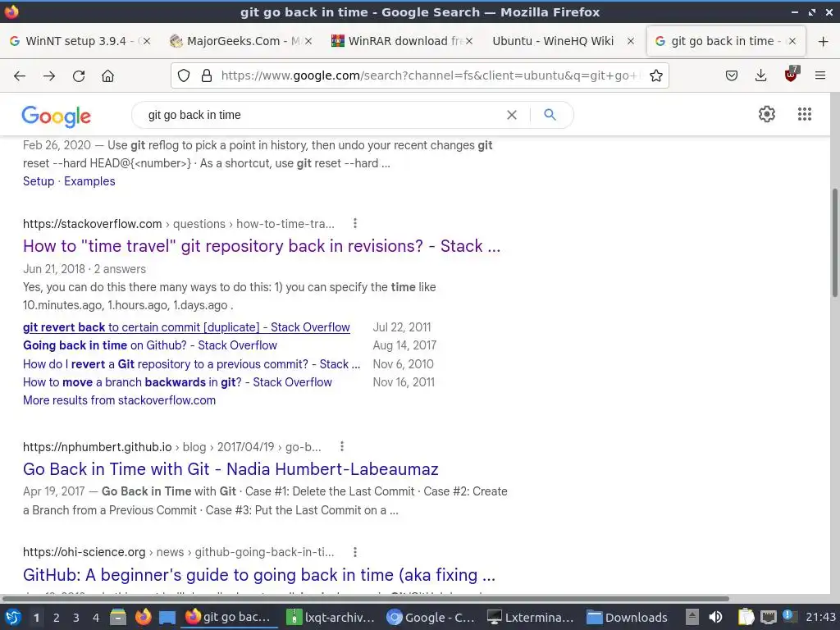
Task: Go to Google home via logo
Action: point(57,116)
